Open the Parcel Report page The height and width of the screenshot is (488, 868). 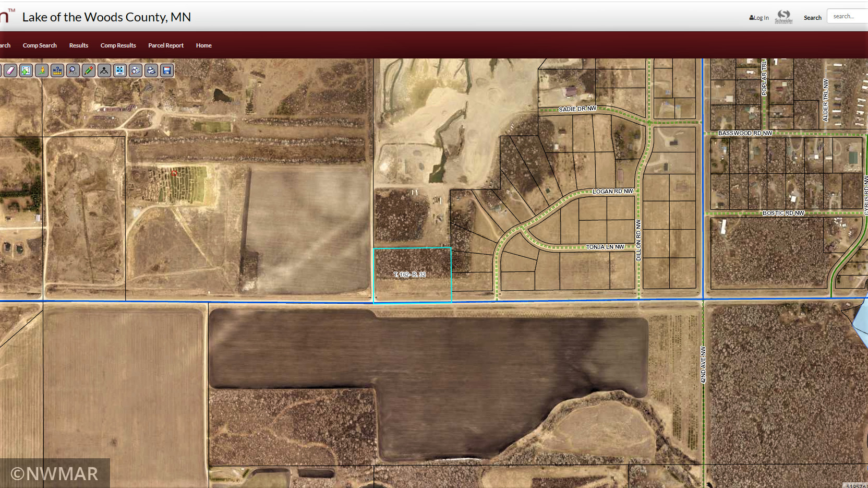[x=166, y=45]
